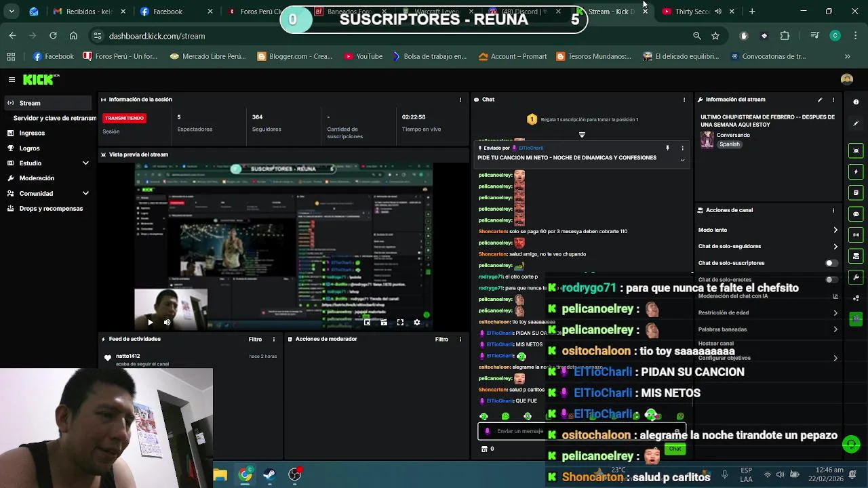The height and width of the screenshot is (488, 868).
Task: Click the Conversando category link
Action: (733, 135)
